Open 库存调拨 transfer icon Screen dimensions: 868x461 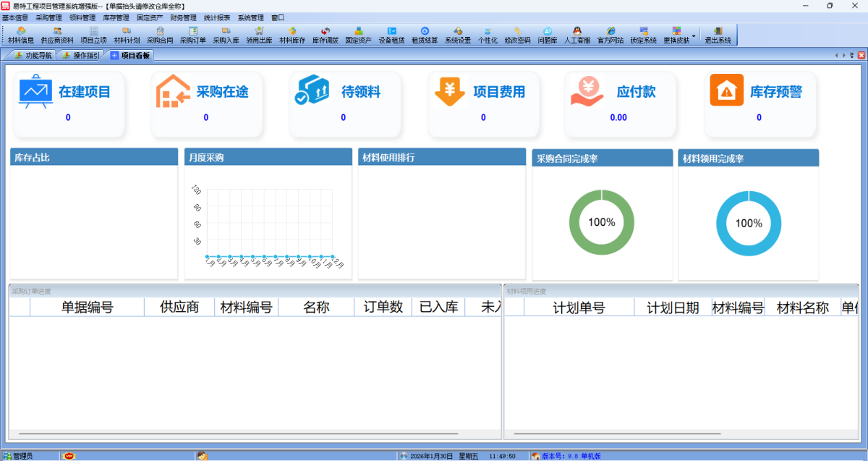click(x=325, y=35)
